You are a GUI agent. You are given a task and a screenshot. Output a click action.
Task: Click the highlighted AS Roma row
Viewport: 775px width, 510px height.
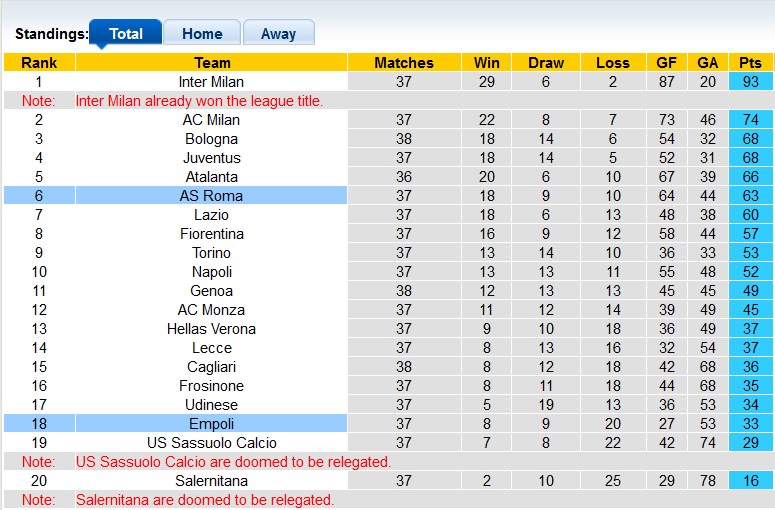(x=211, y=196)
